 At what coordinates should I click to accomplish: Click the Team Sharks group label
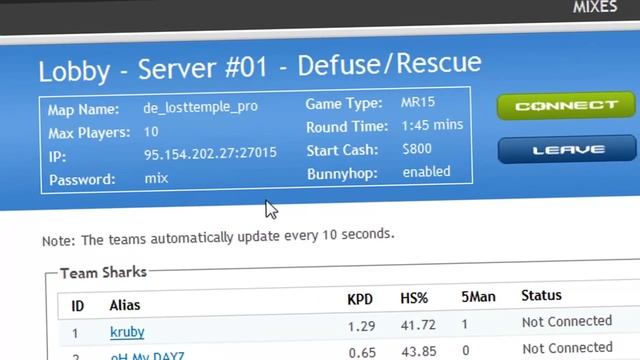coord(103,273)
